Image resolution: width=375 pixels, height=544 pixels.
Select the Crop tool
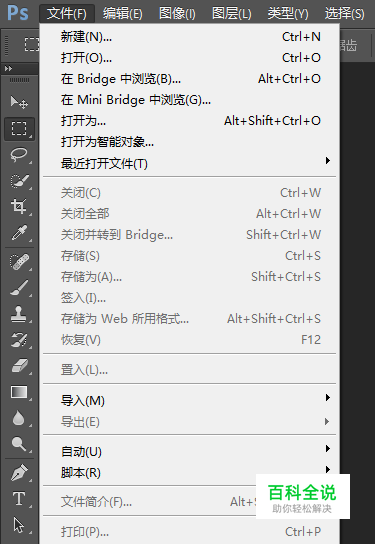[x=19, y=207]
